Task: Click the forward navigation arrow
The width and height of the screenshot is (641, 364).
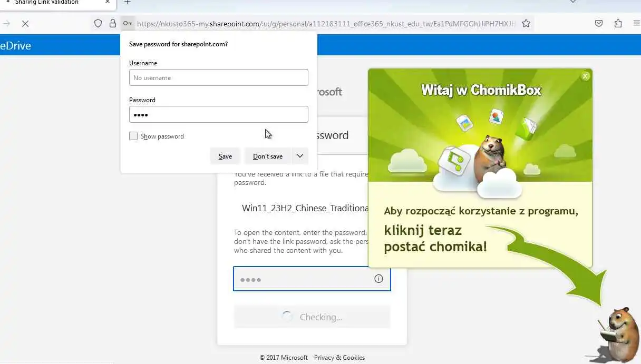Action: click(x=6, y=24)
